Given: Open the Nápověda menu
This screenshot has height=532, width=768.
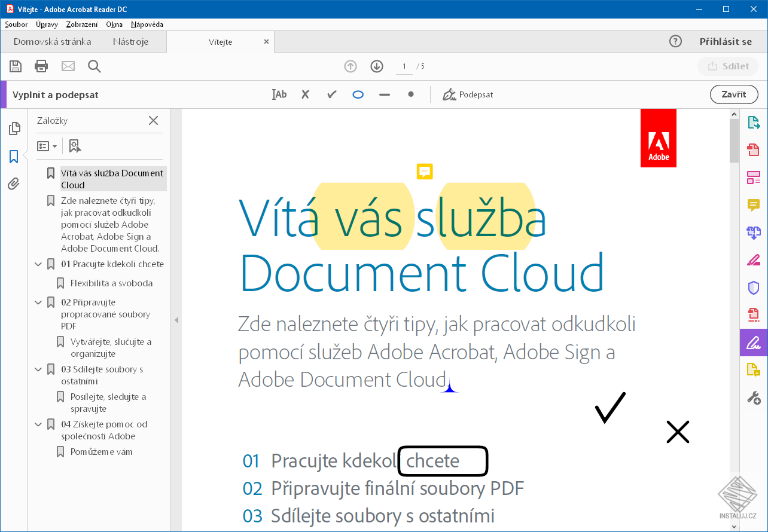Looking at the screenshot, I should pyautogui.click(x=147, y=25).
